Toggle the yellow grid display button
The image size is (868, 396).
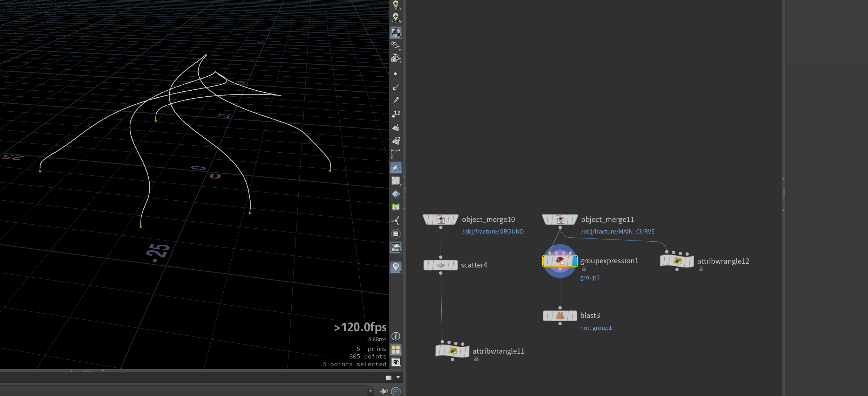(396, 349)
